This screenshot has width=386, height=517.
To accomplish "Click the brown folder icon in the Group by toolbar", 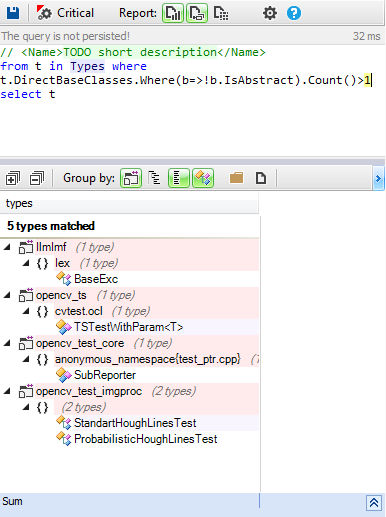I will 236,178.
